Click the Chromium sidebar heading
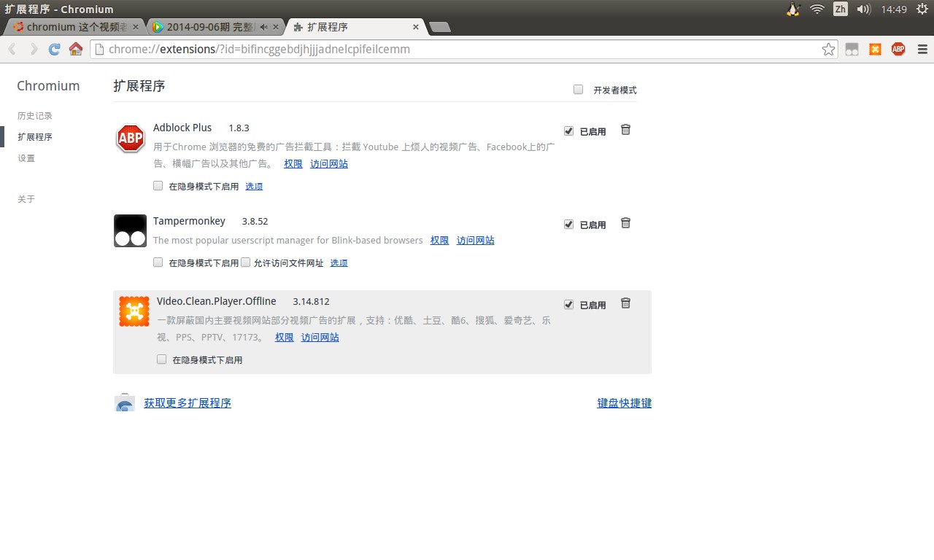Screen dimensions: 934x560 48,86
